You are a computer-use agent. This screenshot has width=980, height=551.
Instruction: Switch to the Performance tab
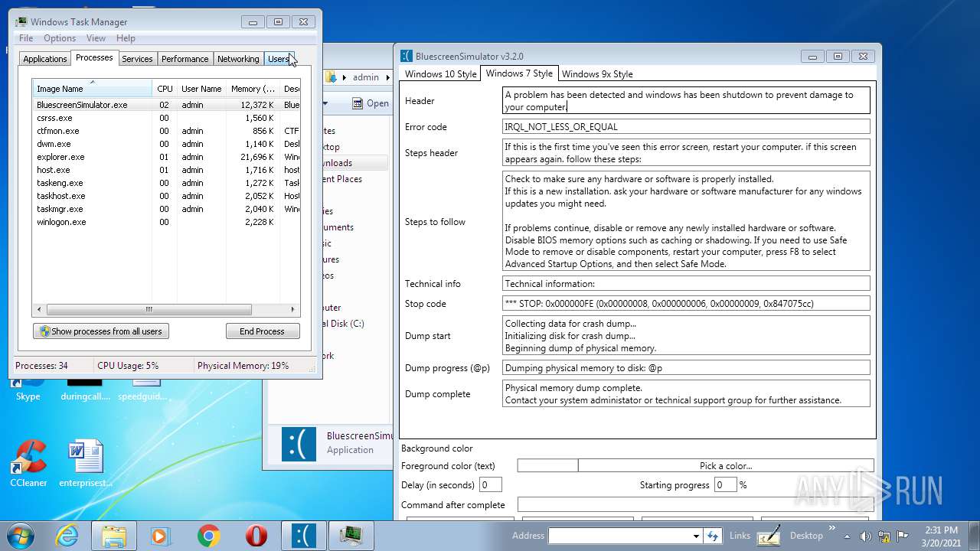pos(185,59)
